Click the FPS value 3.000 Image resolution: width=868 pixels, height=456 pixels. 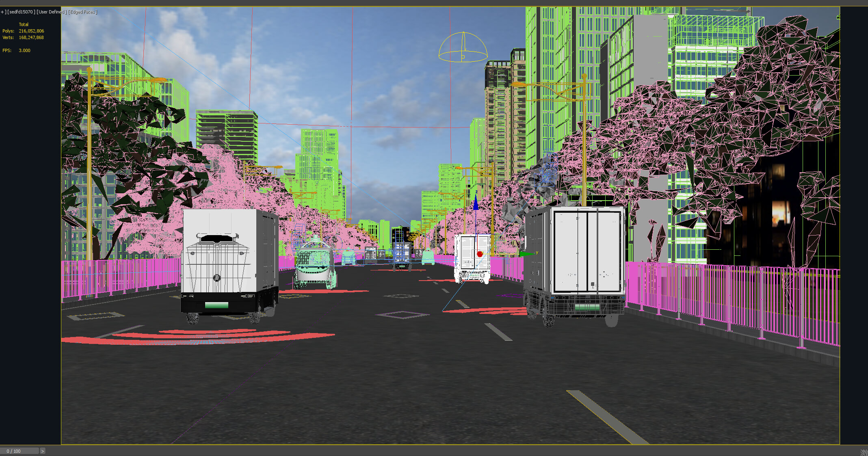click(24, 50)
